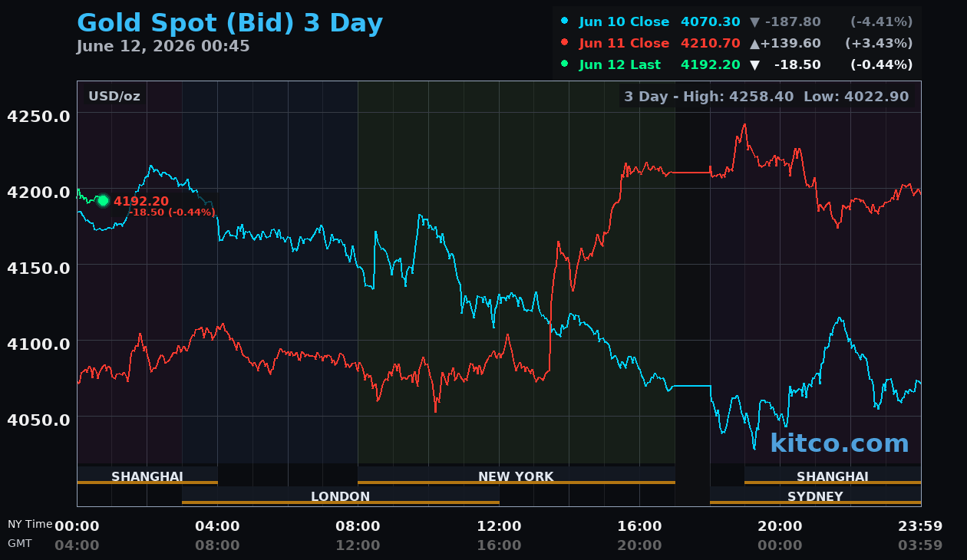This screenshot has height=560, width=967.
Task: Click the 23:59 NY time tick
Action: coord(920,526)
